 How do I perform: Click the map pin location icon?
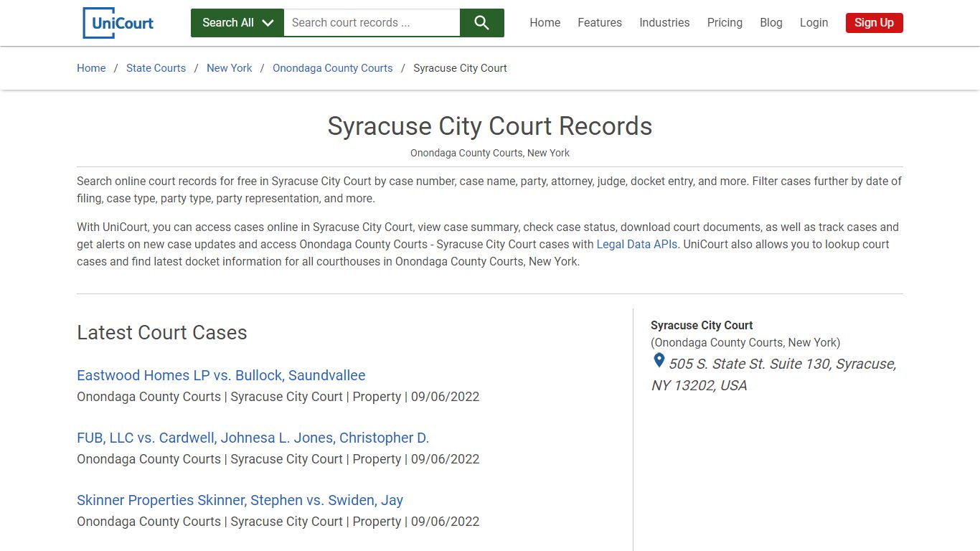(659, 361)
